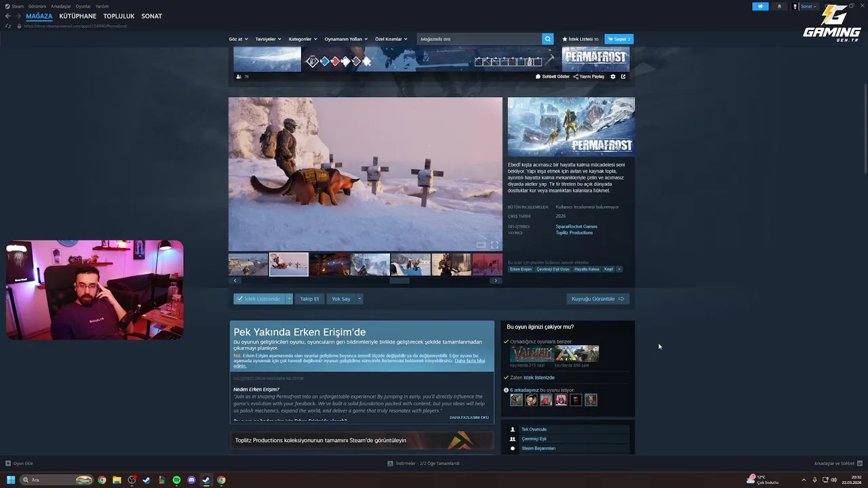Expand more tags with plus button
868x488 pixels.
618,269
